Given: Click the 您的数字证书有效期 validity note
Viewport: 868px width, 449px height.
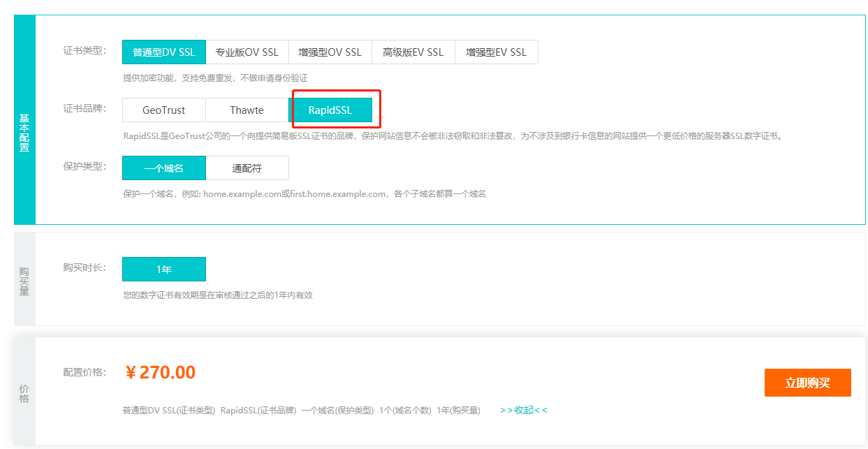Looking at the screenshot, I should coord(218,295).
